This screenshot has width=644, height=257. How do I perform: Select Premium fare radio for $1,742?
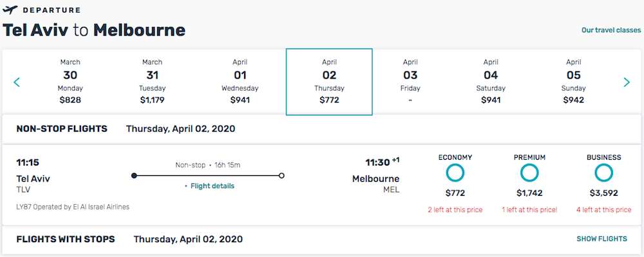point(529,173)
